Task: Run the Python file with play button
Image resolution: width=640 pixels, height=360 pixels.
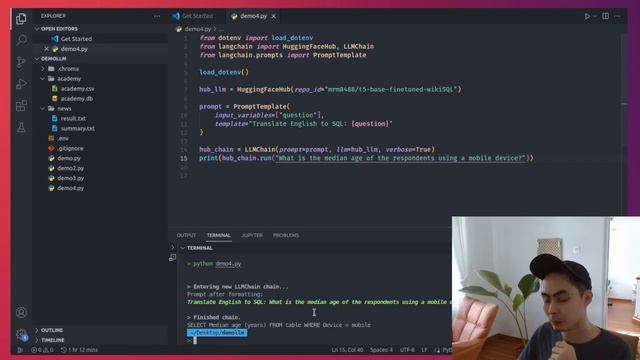Action: [587, 16]
